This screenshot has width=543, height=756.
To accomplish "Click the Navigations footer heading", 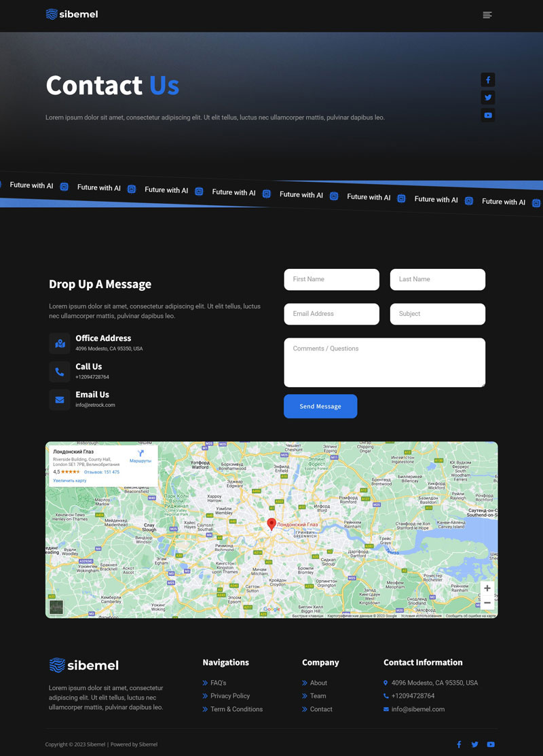I will click(x=225, y=662).
